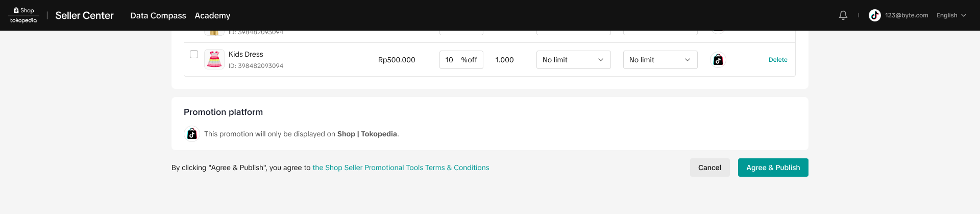Click the Shop Tokopedia logo

coord(23,15)
